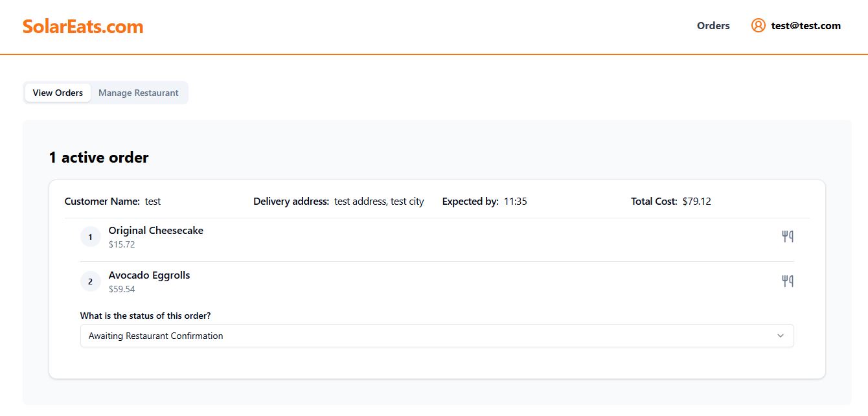This screenshot has width=868, height=416.
Task: Go to Orders in the header
Action: (713, 26)
